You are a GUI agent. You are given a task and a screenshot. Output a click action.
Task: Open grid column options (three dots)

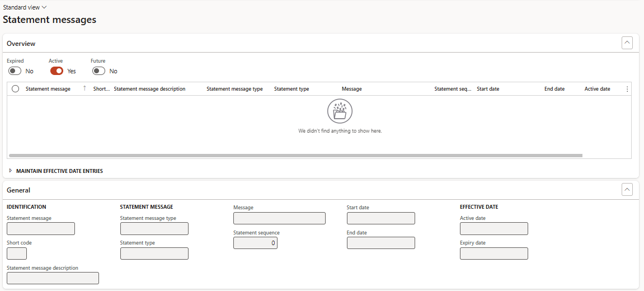[x=627, y=89]
